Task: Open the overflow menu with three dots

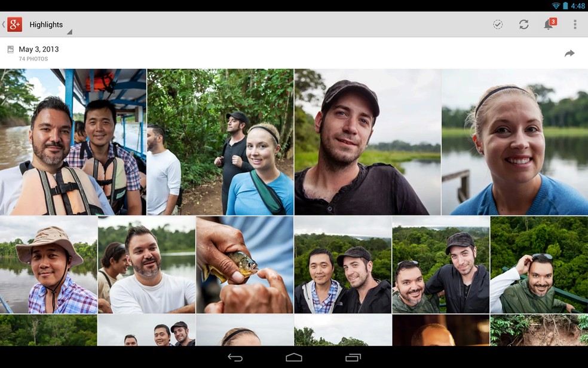Action: click(x=575, y=24)
